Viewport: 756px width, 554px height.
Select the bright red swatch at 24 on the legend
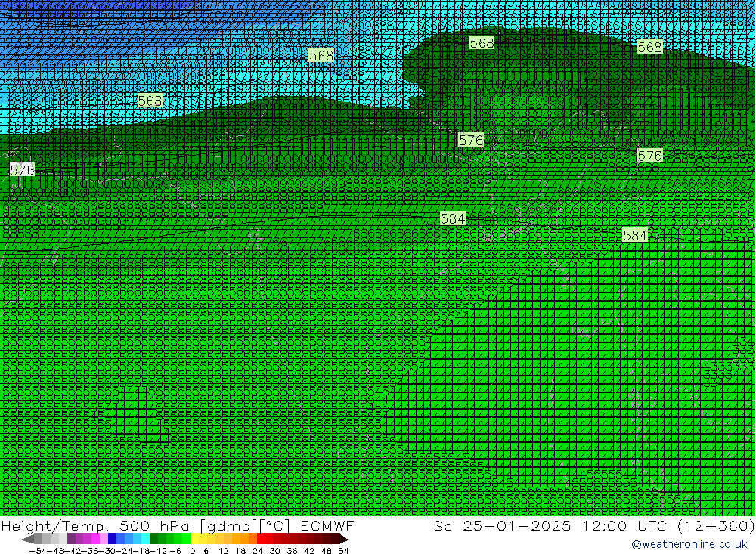(x=262, y=539)
